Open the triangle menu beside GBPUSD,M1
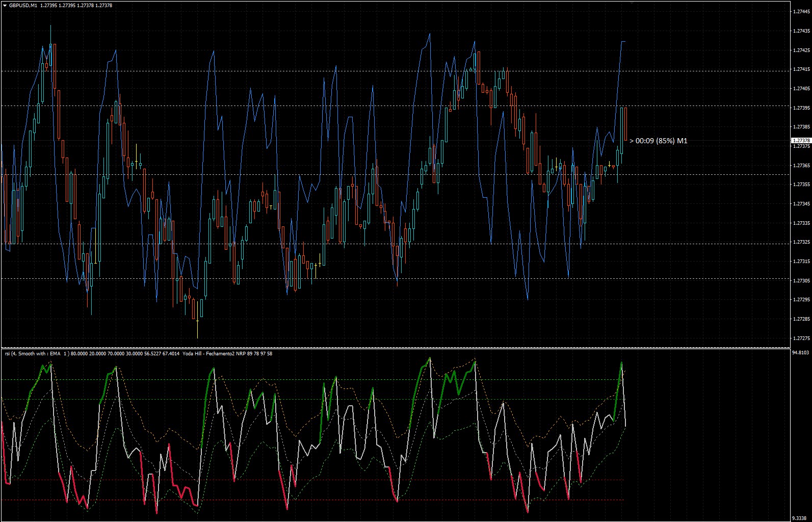The width and height of the screenshot is (812, 522). pos(5,6)
